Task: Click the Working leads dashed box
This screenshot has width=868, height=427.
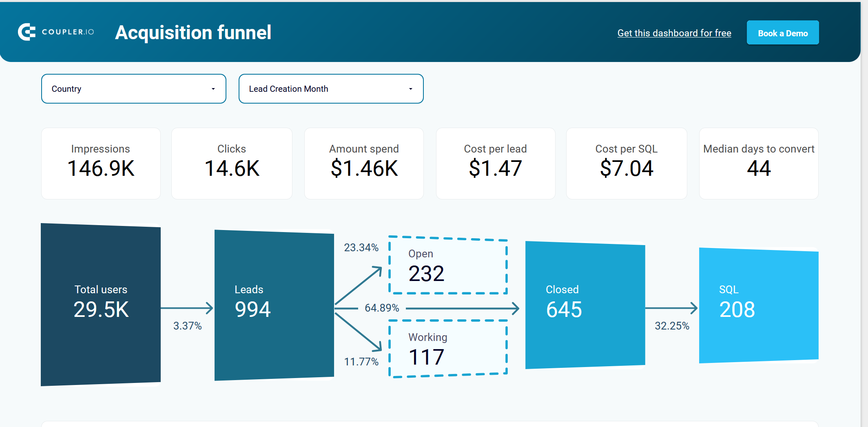Action: (448, 349)
